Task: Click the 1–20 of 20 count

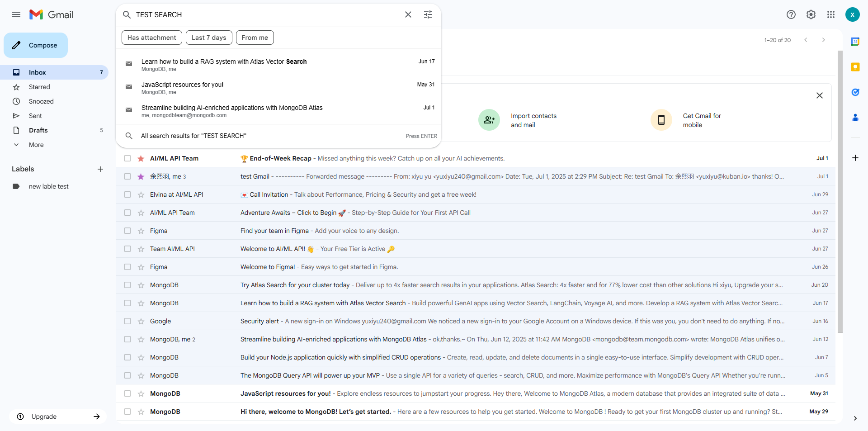Action: (x=778, y=40)
